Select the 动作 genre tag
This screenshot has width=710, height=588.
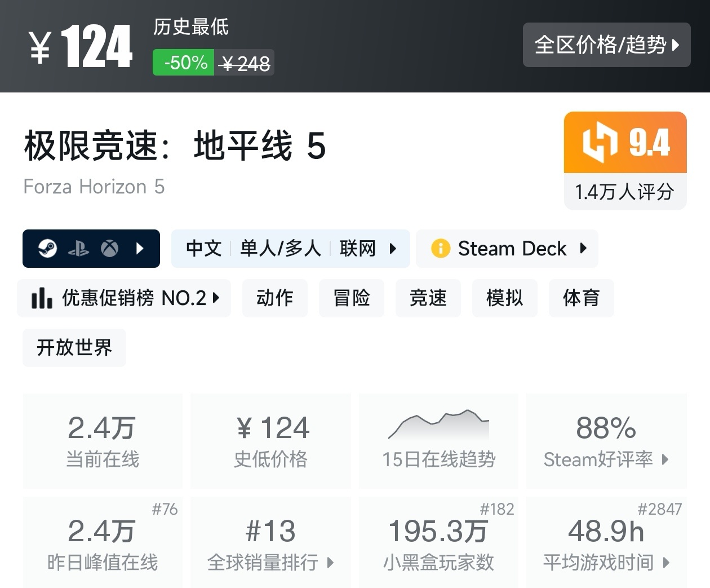coord(274,298)
